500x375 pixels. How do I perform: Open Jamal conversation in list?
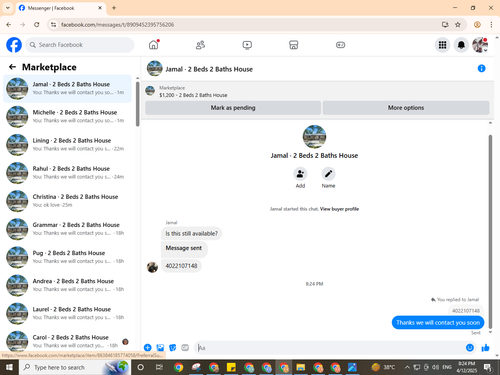(x=67, y=88)
